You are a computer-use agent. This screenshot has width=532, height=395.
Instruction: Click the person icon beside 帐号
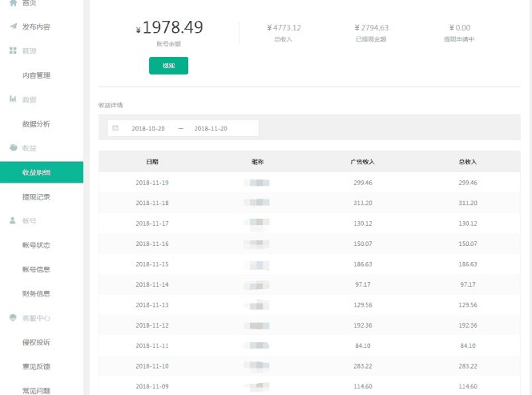pos(13,220)
